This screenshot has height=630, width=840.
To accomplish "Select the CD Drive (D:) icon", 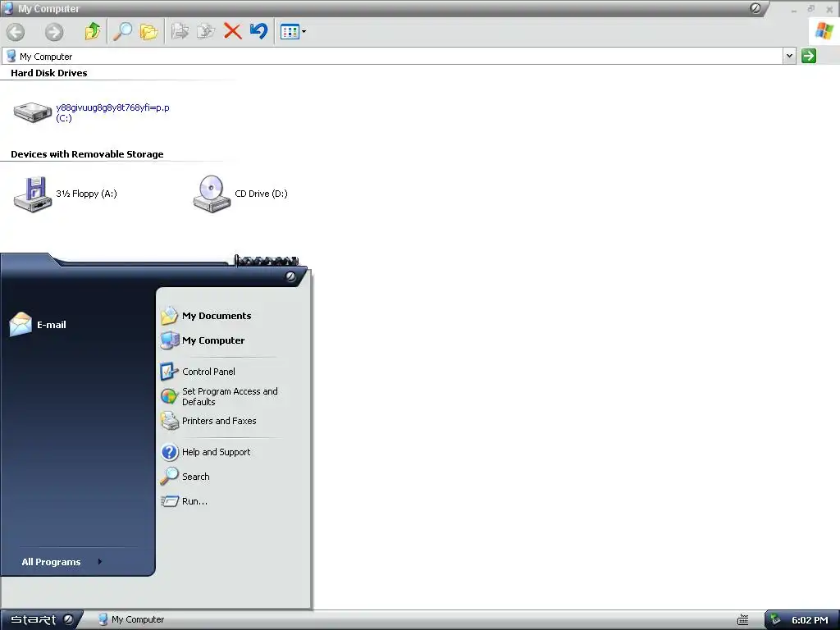I will click(x=212, y=194).
